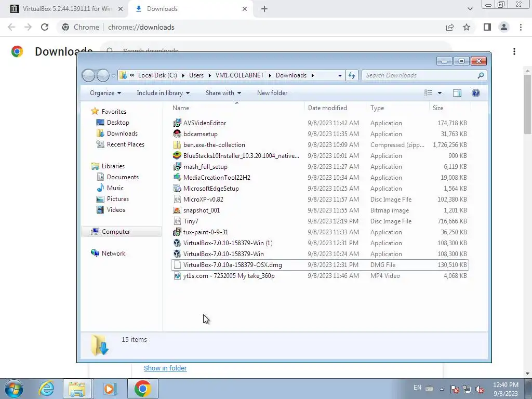Open Internet Explorer from the taskbar
This screenshot has width=532, height=399.
46,389
